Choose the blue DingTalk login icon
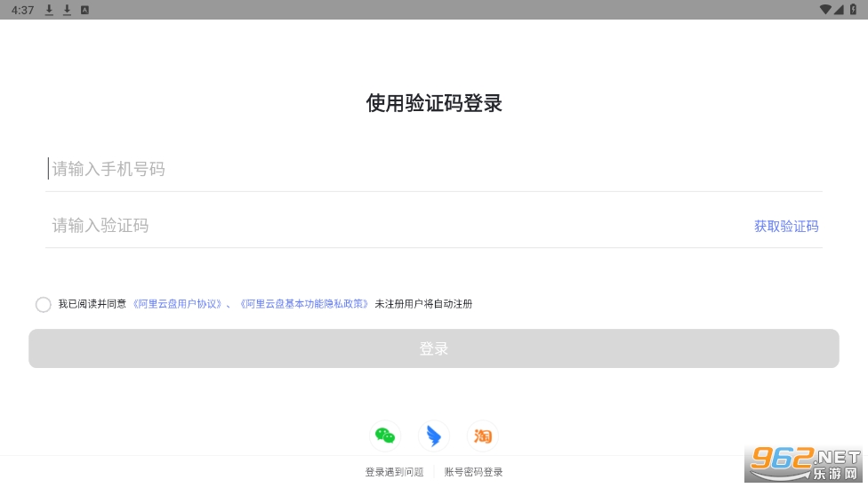Image resolution: width=868 pixels, height=488 pixels. [434, 436]
